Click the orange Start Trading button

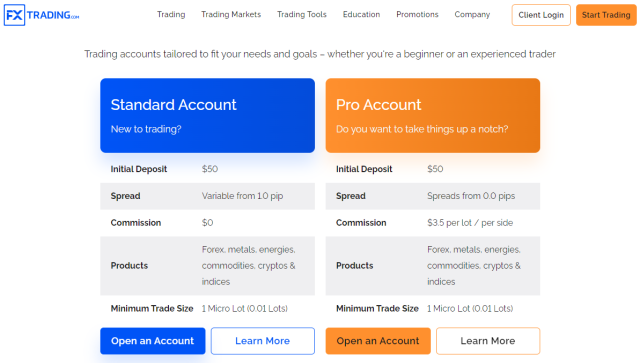pos(606,15)
